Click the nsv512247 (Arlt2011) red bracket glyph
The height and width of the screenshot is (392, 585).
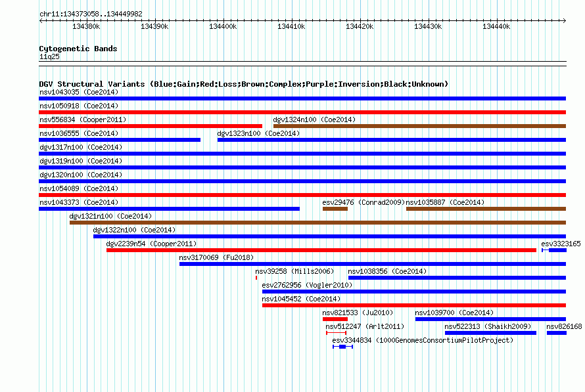coord(336,333)
